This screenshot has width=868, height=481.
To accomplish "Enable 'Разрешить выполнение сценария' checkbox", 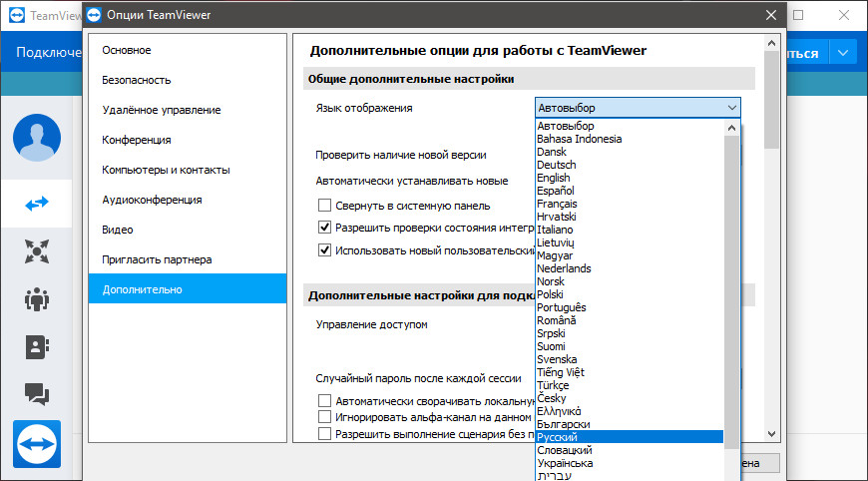I will pyautogui.click(x=324, y=433).
